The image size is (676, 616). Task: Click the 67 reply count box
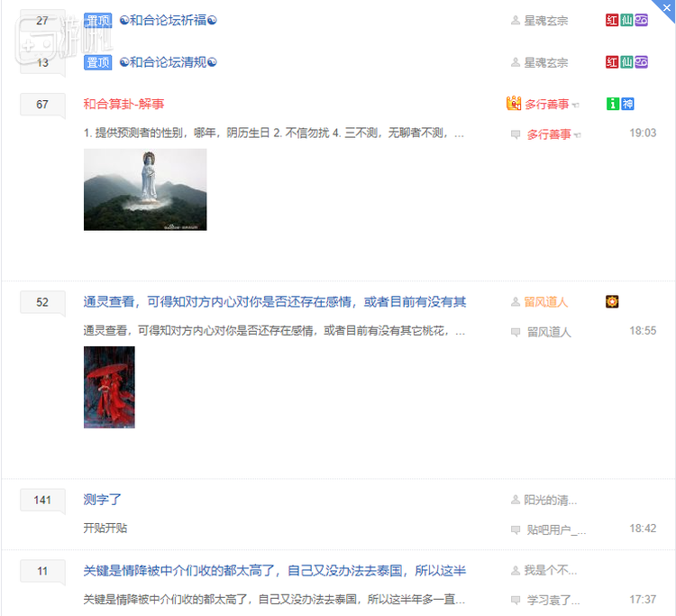[x=42, y=105]
